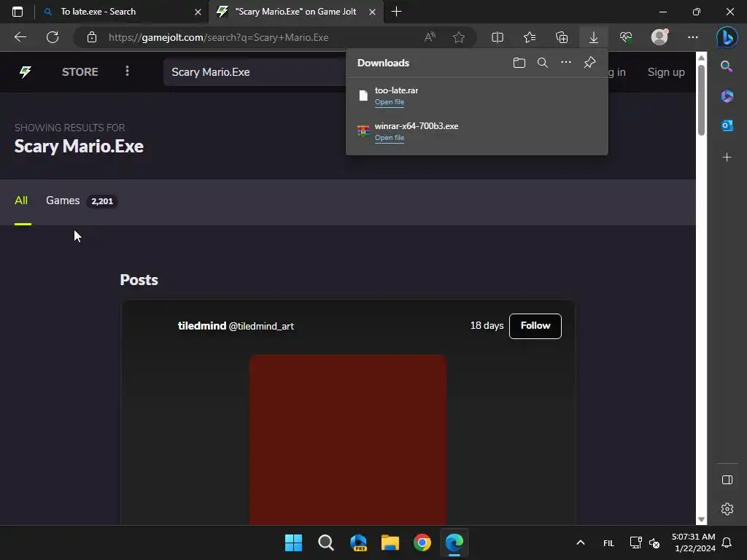This screenshot has height=560, width=747.
Task: Open tiledmind profile name
Action: coord(202,326)
